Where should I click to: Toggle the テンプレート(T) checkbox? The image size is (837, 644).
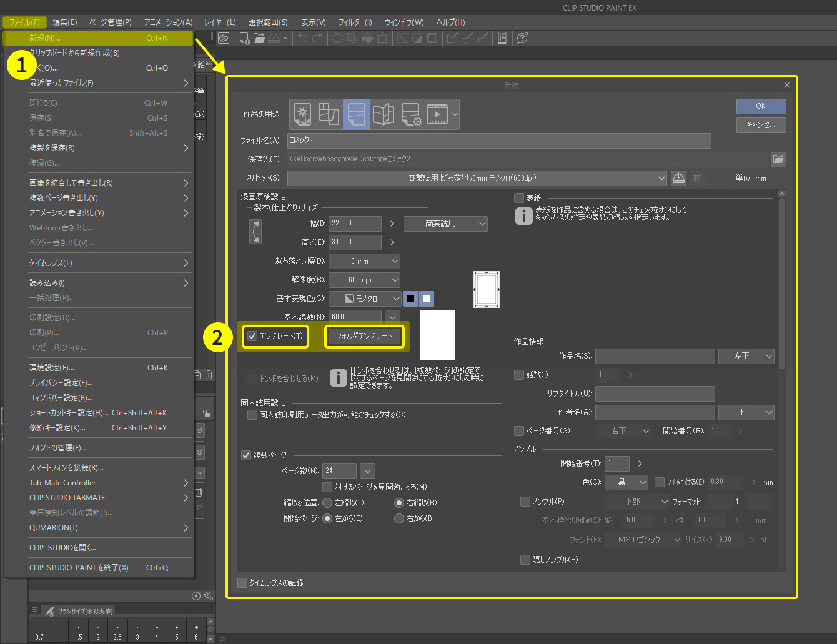(252, 336)
